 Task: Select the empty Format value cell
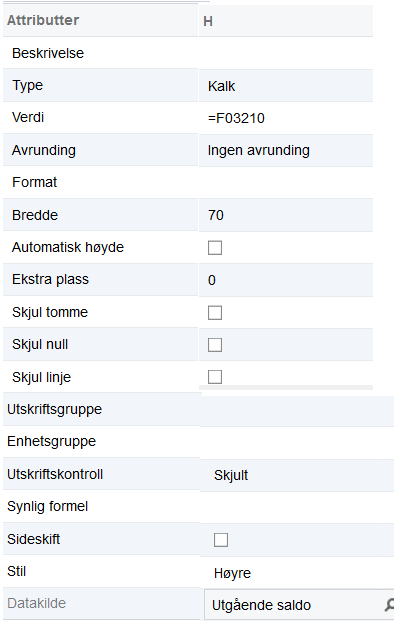286,183
